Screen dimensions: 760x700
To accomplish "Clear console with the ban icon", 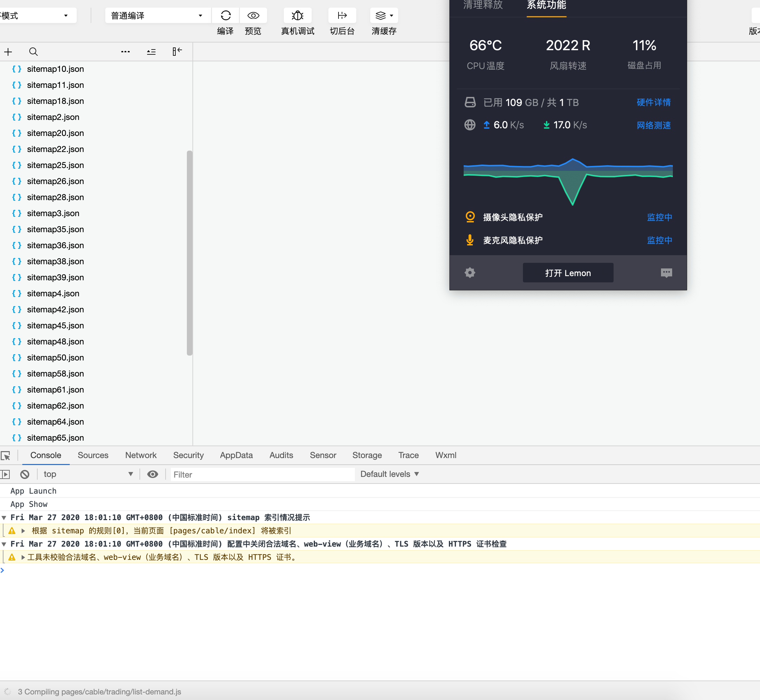I will click(25, 474).
